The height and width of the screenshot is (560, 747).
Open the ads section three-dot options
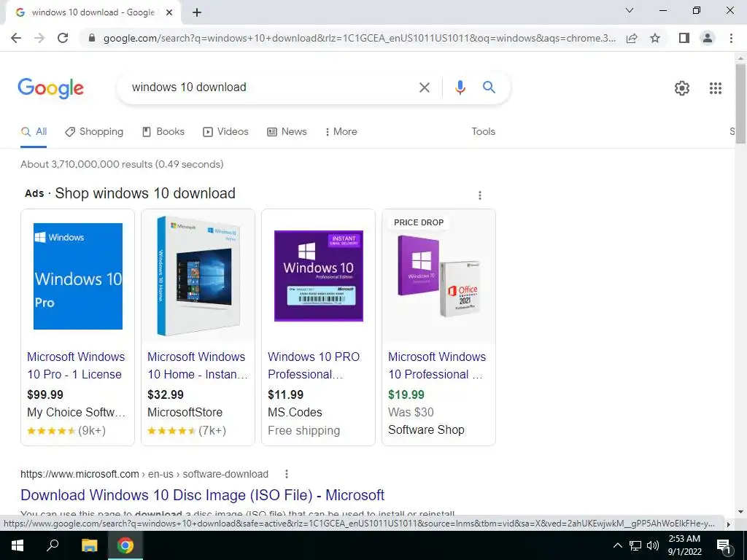480,195
